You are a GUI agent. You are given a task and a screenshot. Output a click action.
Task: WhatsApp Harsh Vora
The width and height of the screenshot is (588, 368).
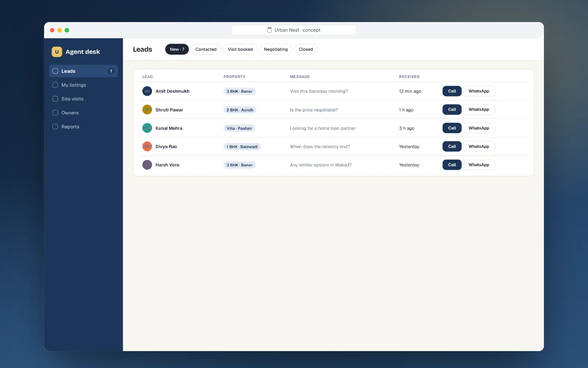(x=479, y=165)
